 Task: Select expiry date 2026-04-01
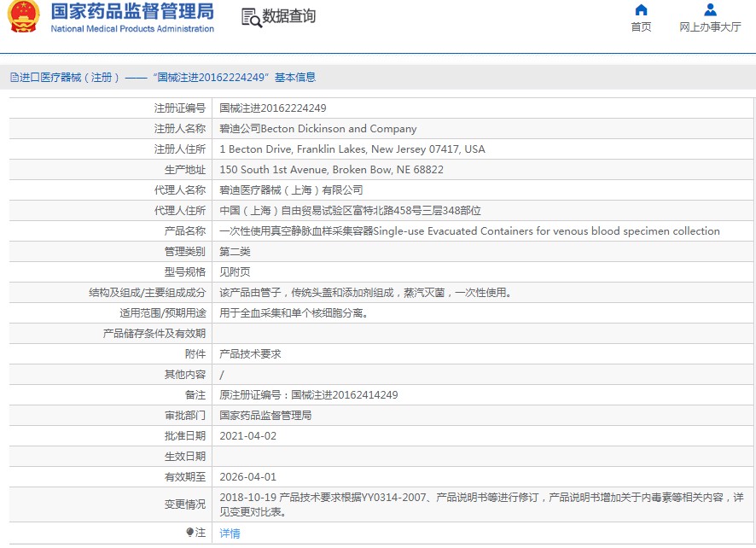click(247, 477)
